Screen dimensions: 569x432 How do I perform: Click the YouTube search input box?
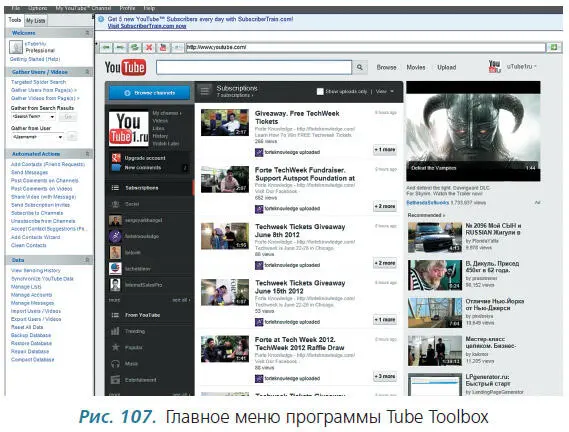pos(254,68)
